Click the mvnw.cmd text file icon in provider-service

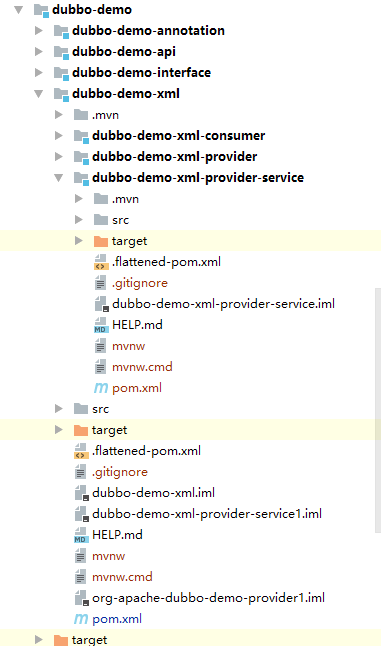coord(101,367)
